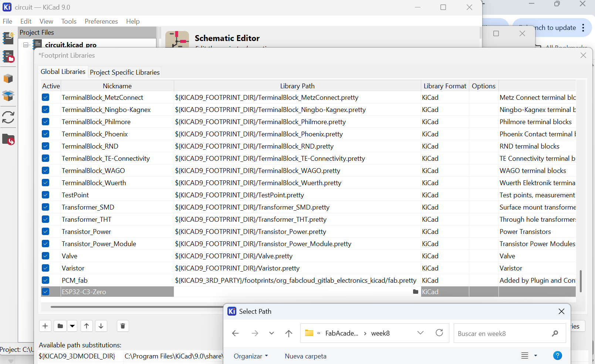Open the Preferences menu
The image size is (595, 364).
(101, 21)
